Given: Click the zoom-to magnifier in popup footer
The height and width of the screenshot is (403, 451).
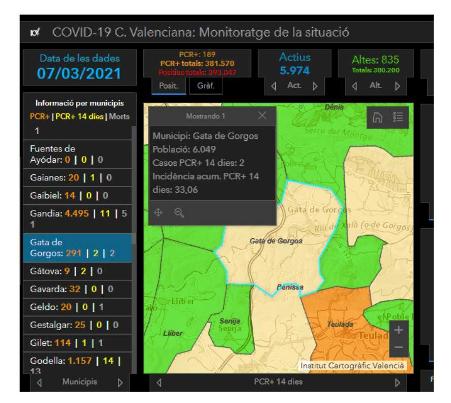Looking at the screenshot, I should pyautogui.click(x=179, y=213).
